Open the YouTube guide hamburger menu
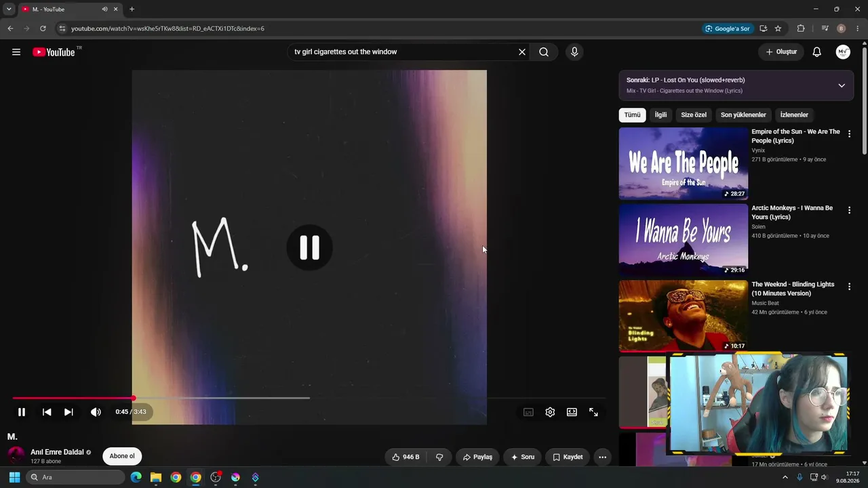 click(x=16, y=52)
